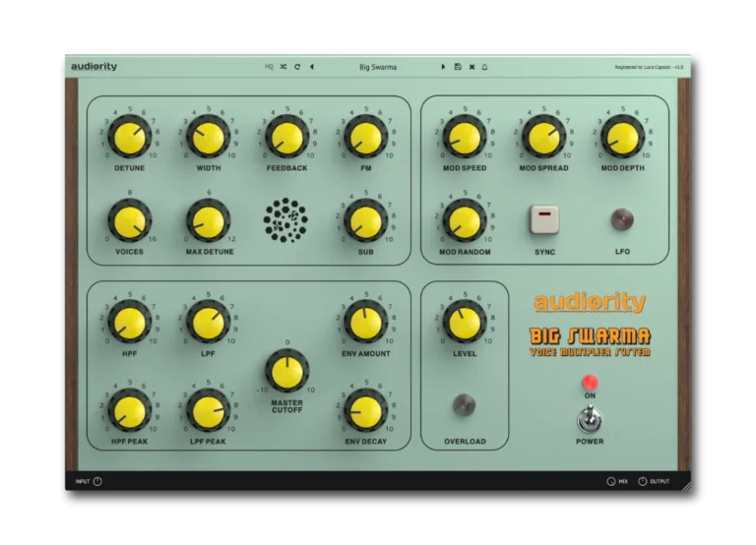This screenshot has width=756, height=545.
Task: Go to next preset with right arrow
Action: click(443, 67)
